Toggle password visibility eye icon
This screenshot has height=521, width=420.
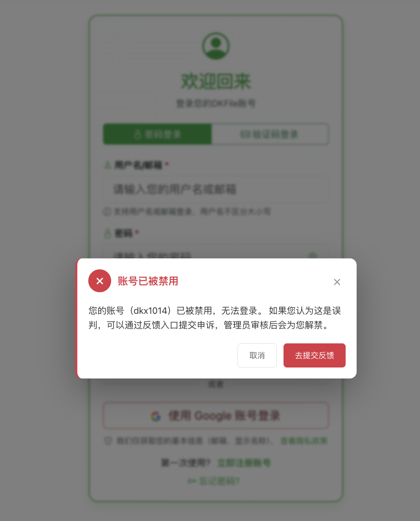(312, 256)
